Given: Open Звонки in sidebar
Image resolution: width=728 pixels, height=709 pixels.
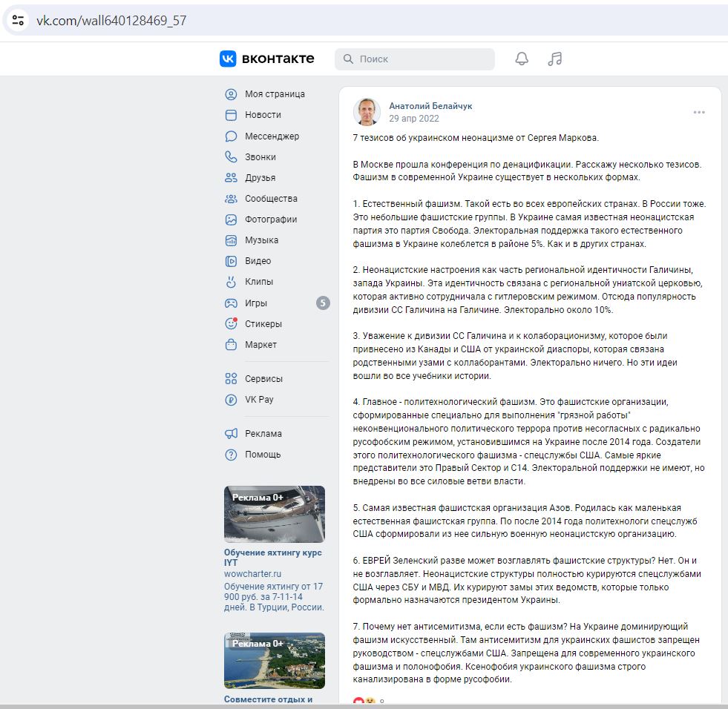Looking at the screenshot, I should (260, 156).
